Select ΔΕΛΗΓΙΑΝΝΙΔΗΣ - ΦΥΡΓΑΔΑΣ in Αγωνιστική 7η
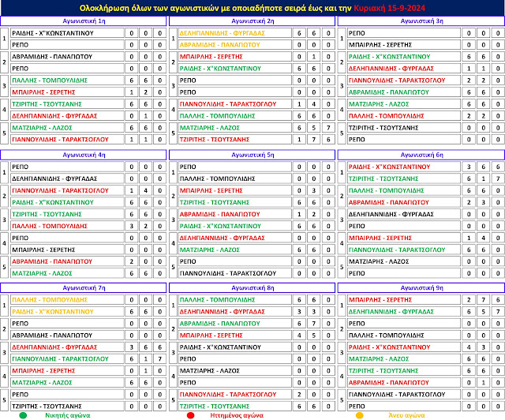The height and width of the screenshot is (420, 505). pyautogui.click(x=67, y=347)
